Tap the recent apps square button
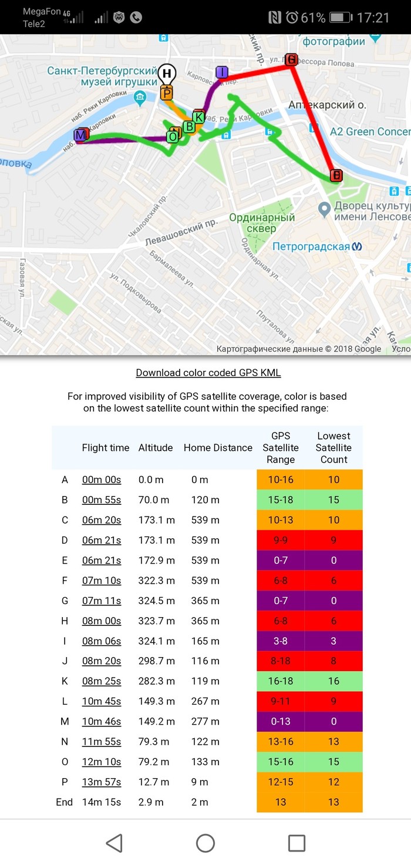This screenshot has width=411, height=868. point(297,843)
